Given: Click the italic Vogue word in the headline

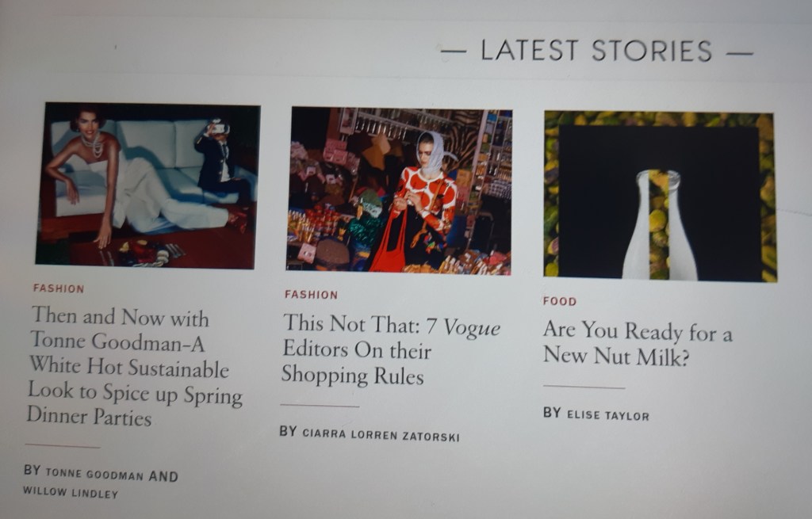Looking at the screenshot, I should [472, 327].
